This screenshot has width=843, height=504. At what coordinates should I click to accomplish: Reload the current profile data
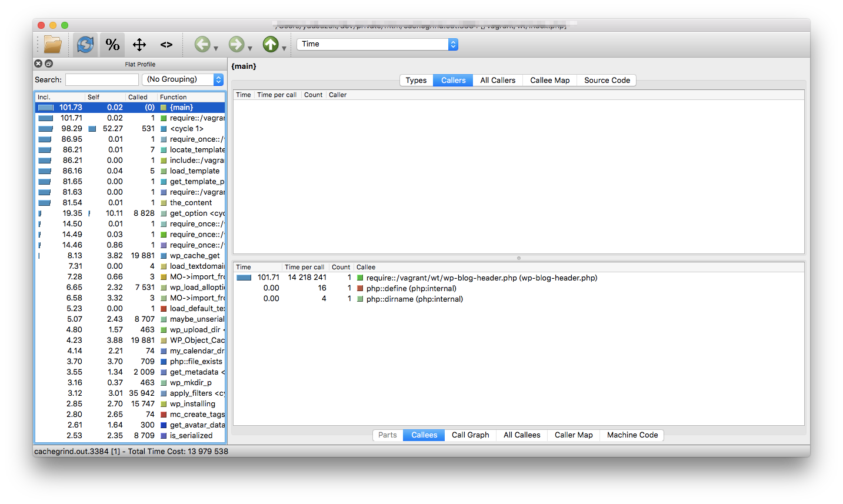pos(85,44)
